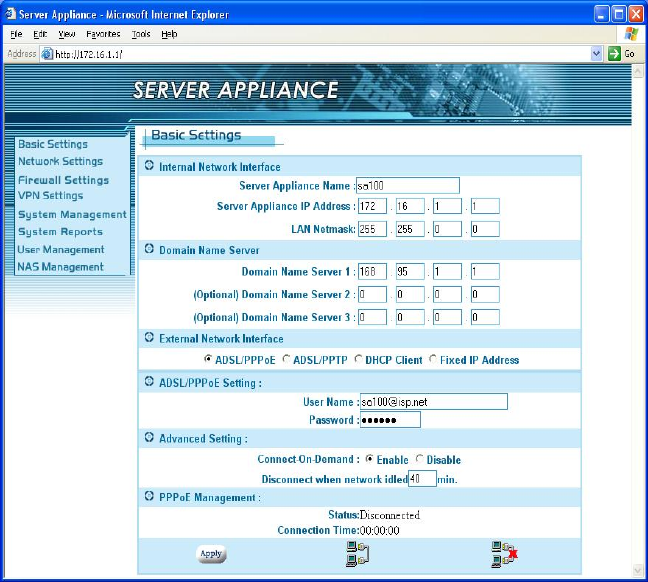Click the bullet icon beside Advanced Setting
The height and width of the screenshot is (582, 648).
pos(149,437)
